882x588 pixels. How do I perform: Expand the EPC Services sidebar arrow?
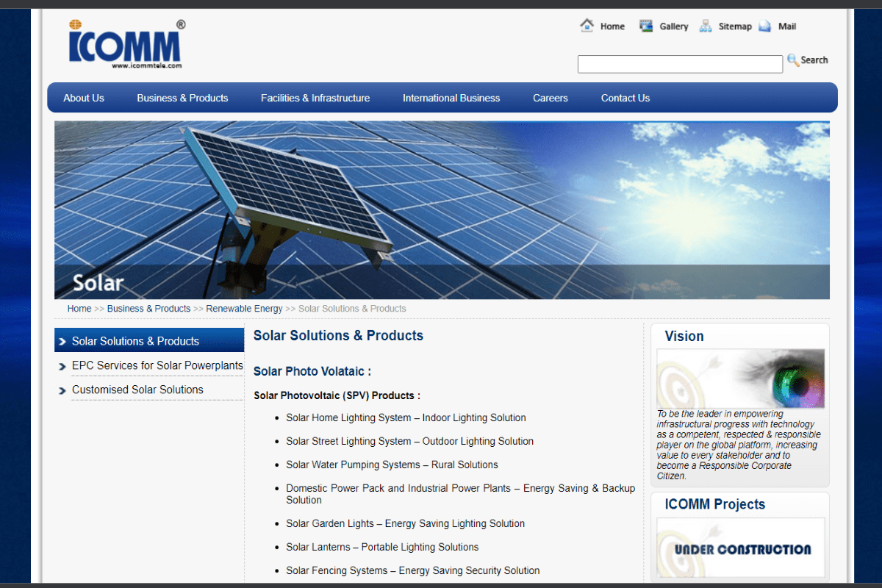pyautogui.click(x=62, y=365)
